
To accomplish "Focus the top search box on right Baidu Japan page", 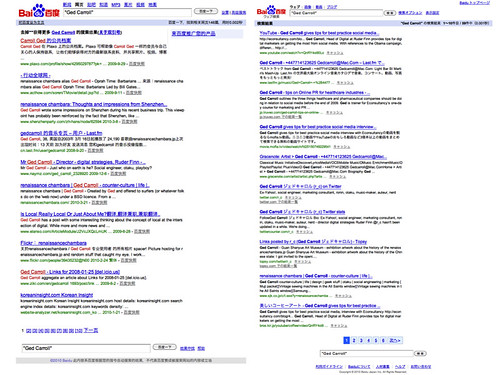I will pos(336,13).
